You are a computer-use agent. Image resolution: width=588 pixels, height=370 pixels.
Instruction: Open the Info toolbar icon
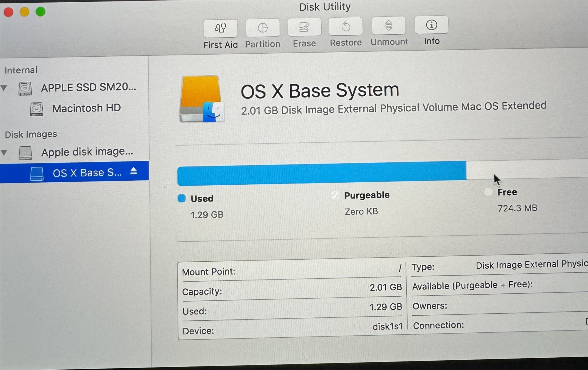[x=431, y=25]
